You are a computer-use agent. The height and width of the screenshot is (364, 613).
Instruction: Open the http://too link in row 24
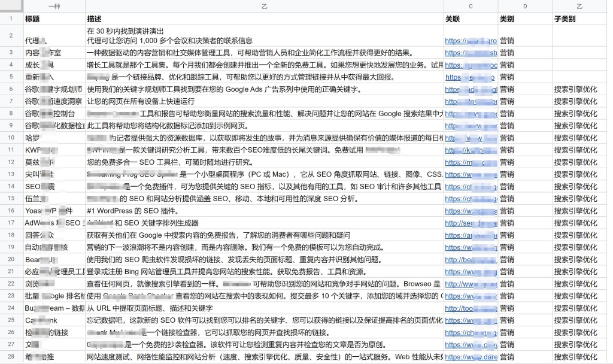pos(471,308)
